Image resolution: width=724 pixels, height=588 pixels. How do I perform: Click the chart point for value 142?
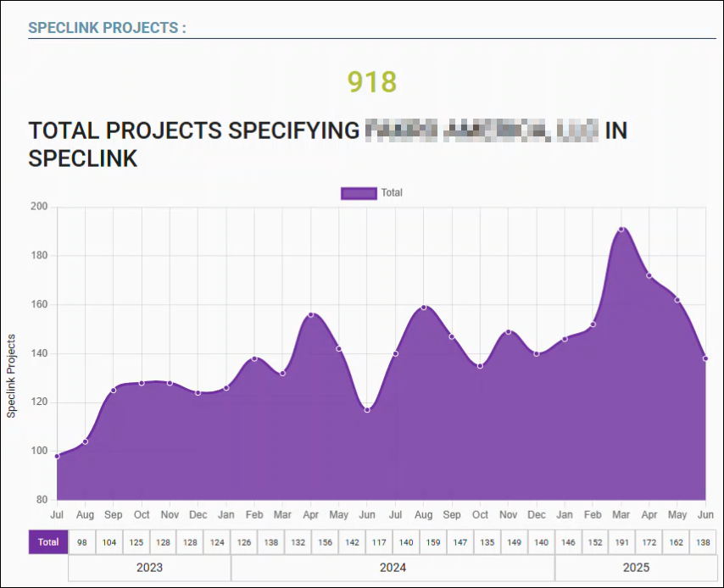(x=339, y=349)
